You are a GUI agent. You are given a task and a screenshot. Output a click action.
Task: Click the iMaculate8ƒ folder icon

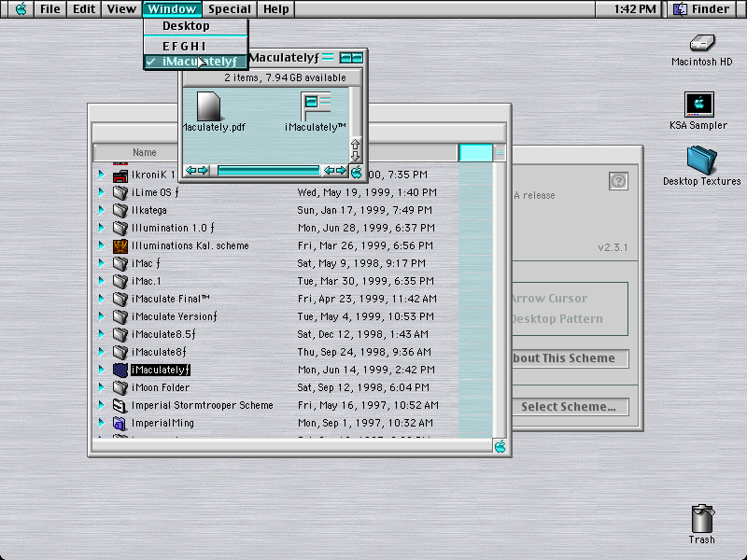(120, 352)
